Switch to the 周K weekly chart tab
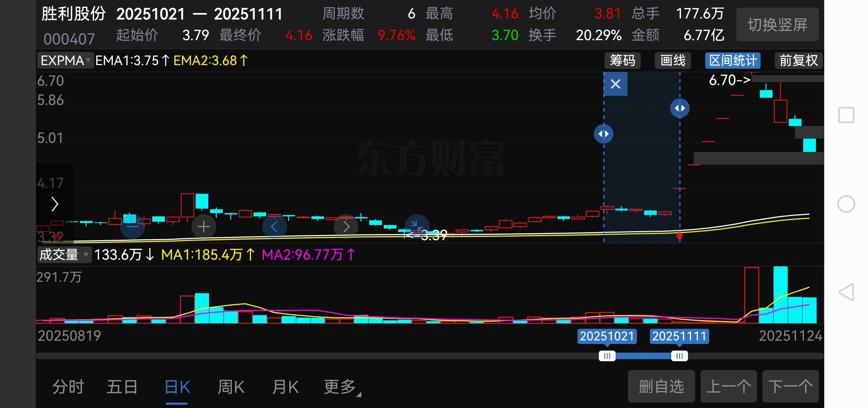The width and height of the screenshot is (868, 408). coord(231,387)
